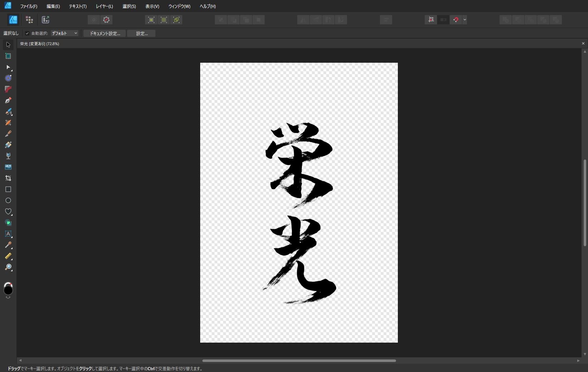Switch to the Pixel Persona
588x372 pixels.
pos(29,20)
